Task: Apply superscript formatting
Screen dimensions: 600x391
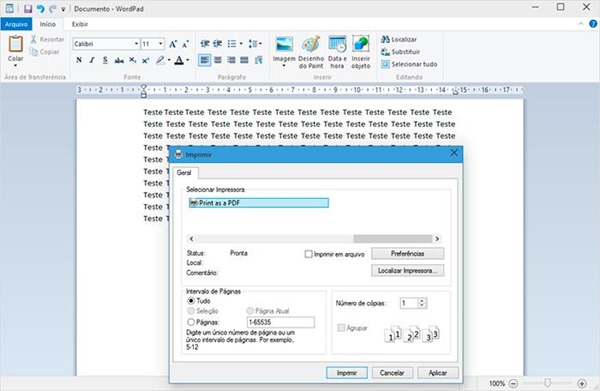Action: (x=146, y=60)
